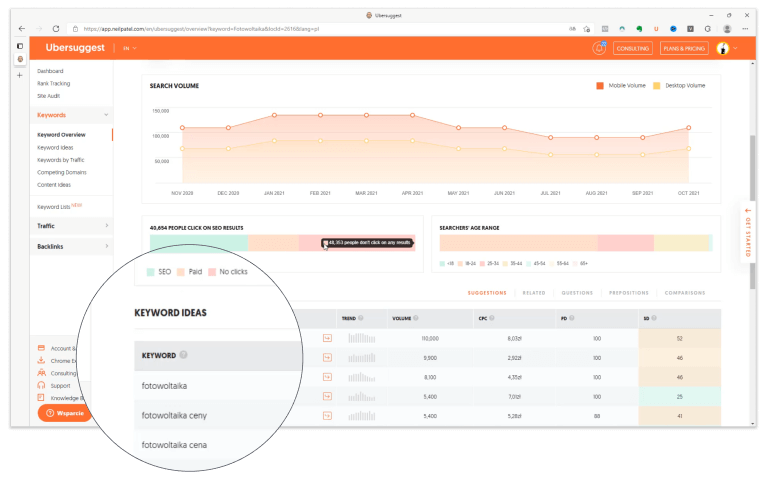Open Competing Domains in sidebar

tap(62, 172)
